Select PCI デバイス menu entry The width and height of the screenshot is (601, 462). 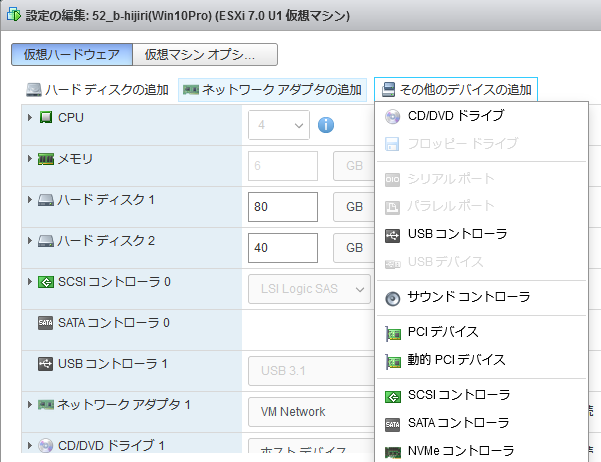click(x=481, y=332)
